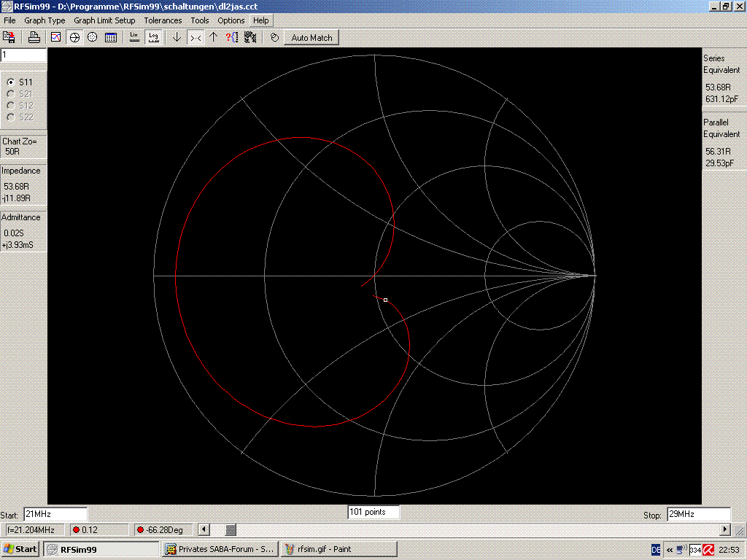The image size is (747, 560).
Task: Click the Chart Zo= 50R label
Action: click(20, 146)
